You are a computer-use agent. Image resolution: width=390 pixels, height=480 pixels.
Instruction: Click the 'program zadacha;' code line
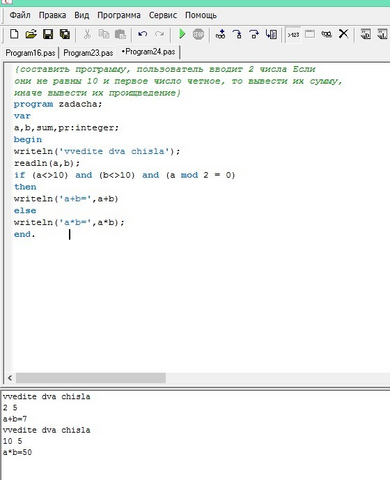click(58, 104)
